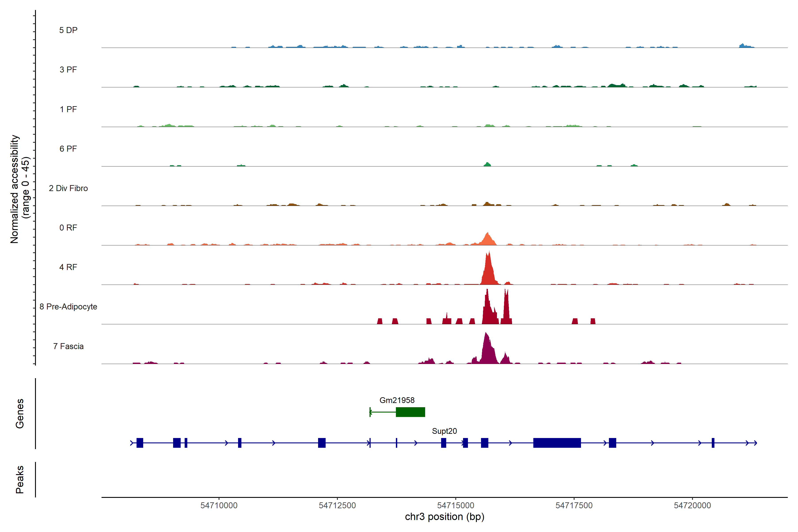The height and width of the screenshot is (532, 798).
Task: Click the 54715000 axis tick label
Action: pyautogui.click(x=455, y=505)
